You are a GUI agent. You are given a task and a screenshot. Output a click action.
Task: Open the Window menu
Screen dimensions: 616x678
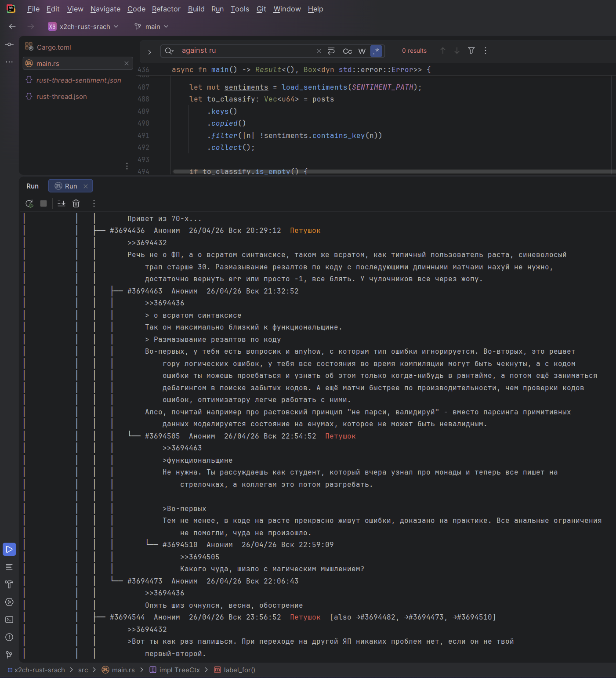click(287, 9)
